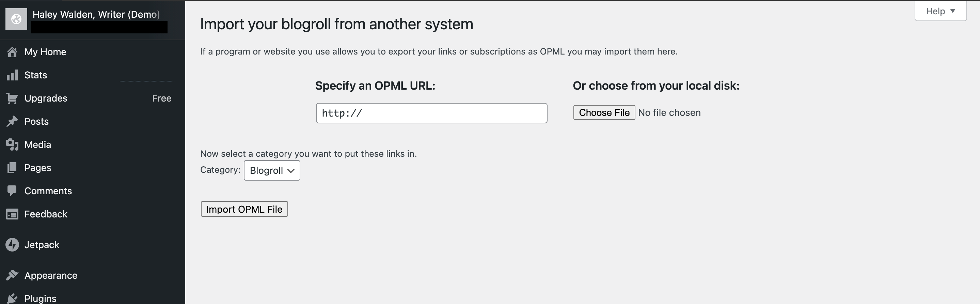
Task: Click the Media library icon
Action: (12, 145)
